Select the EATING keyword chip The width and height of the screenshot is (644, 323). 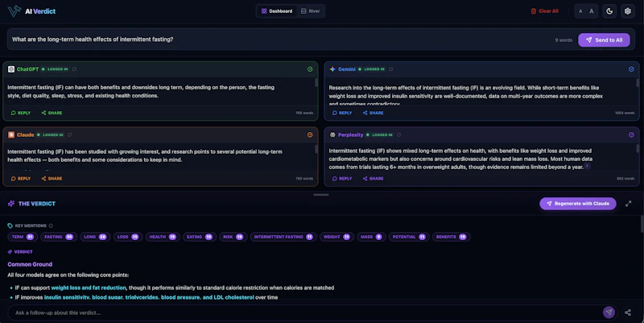point(200,237)
